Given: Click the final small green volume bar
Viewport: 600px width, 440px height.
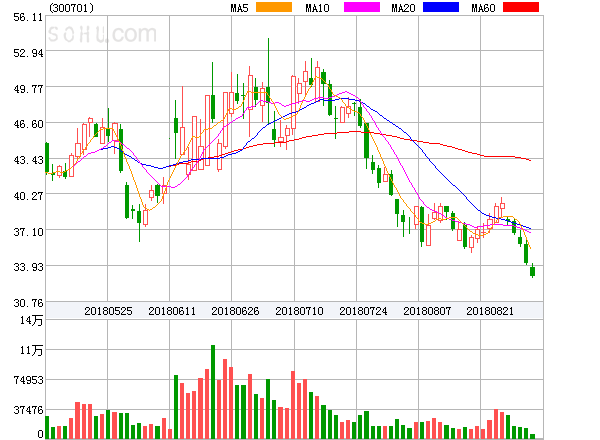Looking at the screenshot, I should 532,436.
